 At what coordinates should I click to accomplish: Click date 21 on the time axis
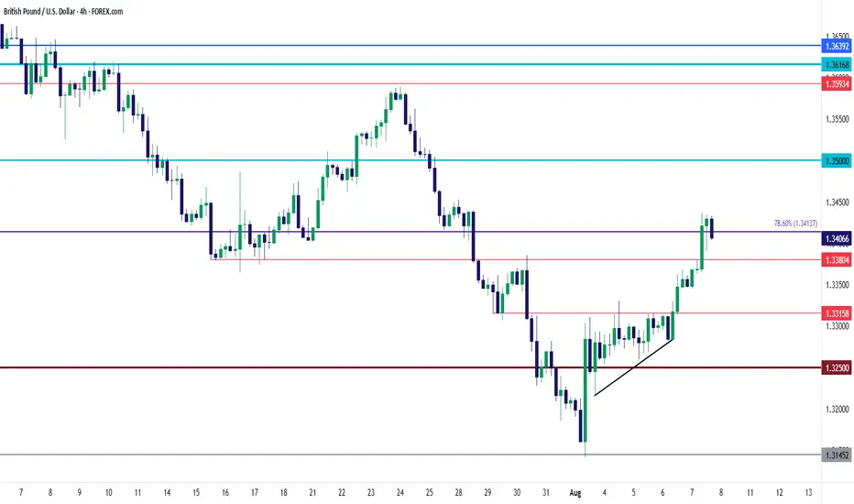(x=312, y=493)
